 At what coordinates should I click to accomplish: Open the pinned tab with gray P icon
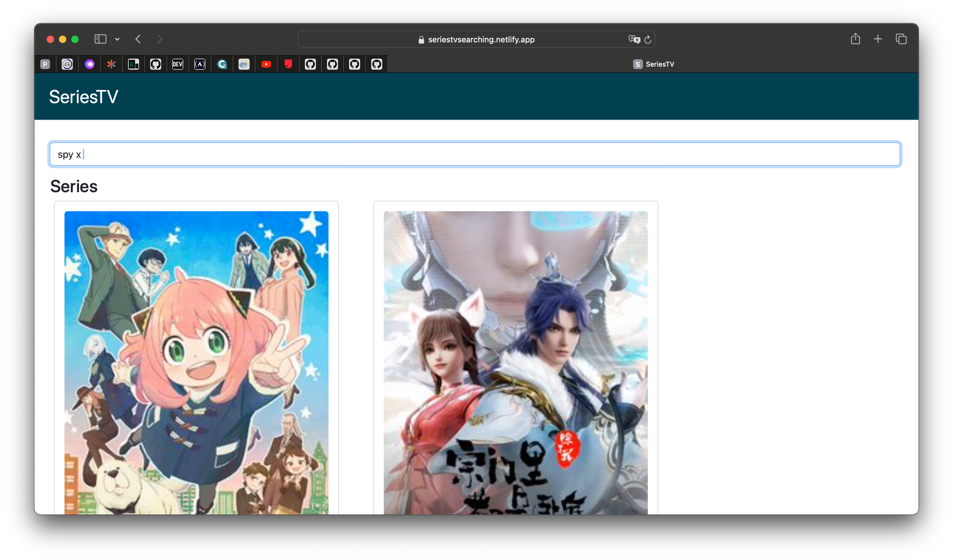click(45, 64)
